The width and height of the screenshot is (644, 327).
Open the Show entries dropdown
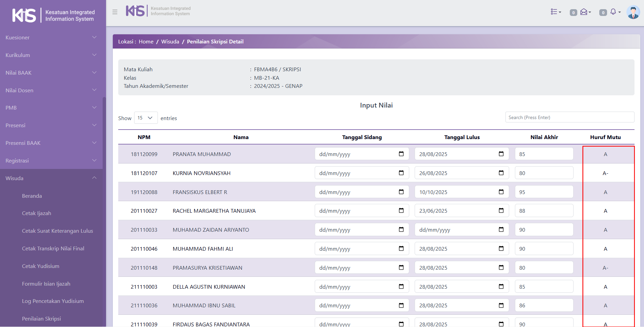pos(146,118)
